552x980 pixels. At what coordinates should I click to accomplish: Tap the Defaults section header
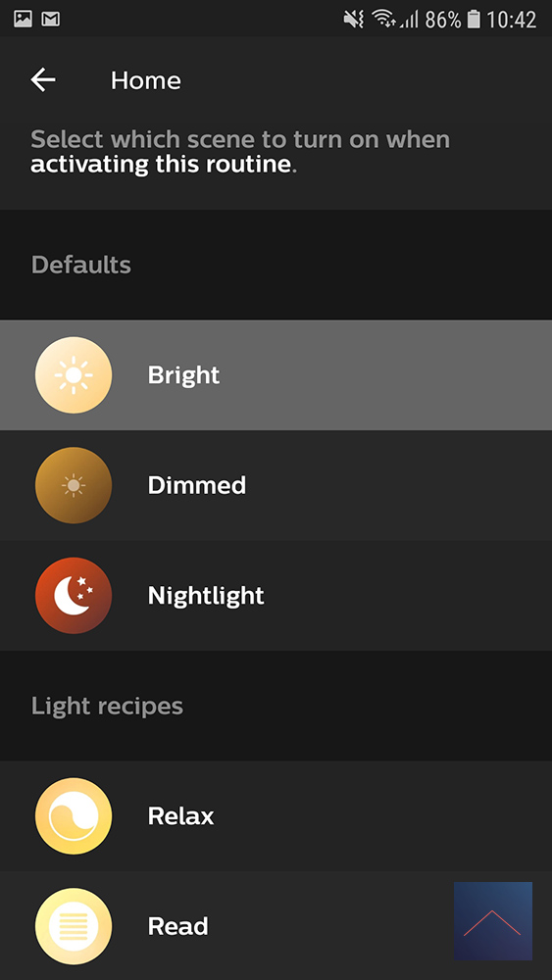(x=81, y=265)
